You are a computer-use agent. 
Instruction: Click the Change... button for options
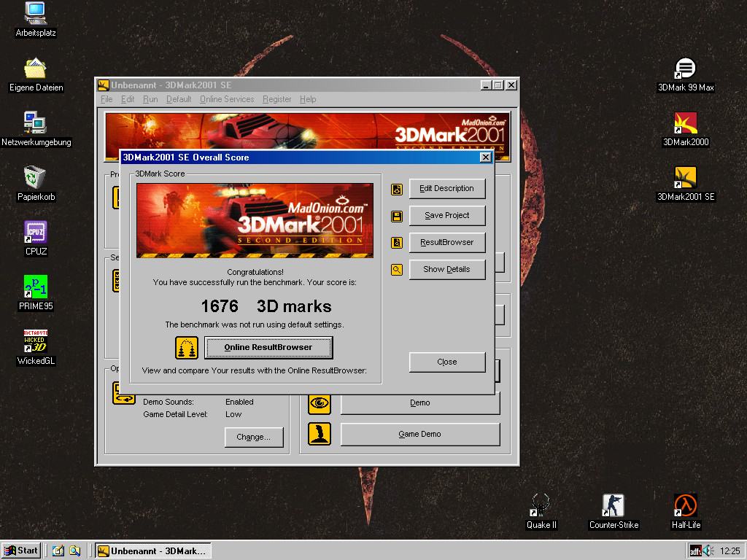click(254, 437)
